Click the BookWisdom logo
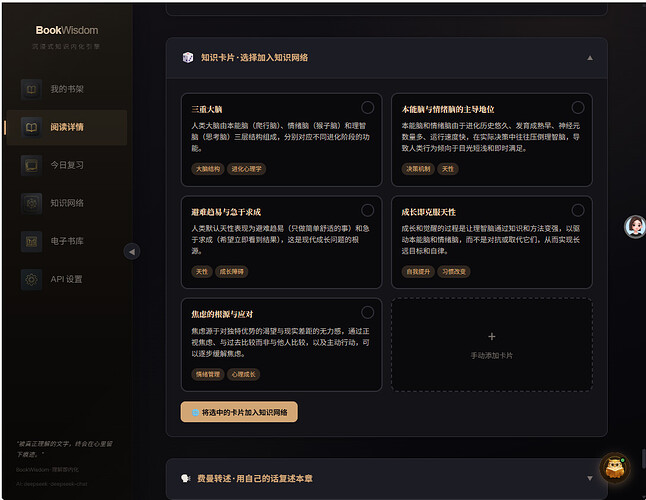This screenshot has width=646, height=500. (67, 30)
